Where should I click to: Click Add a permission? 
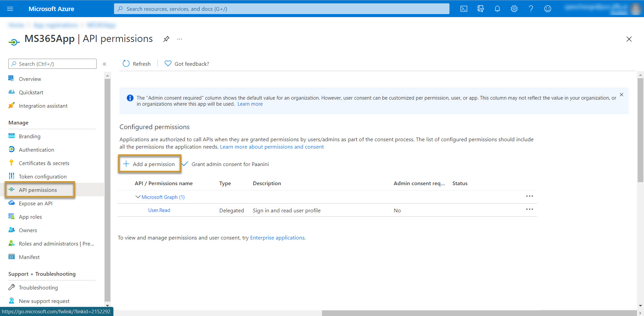(149, 164)
